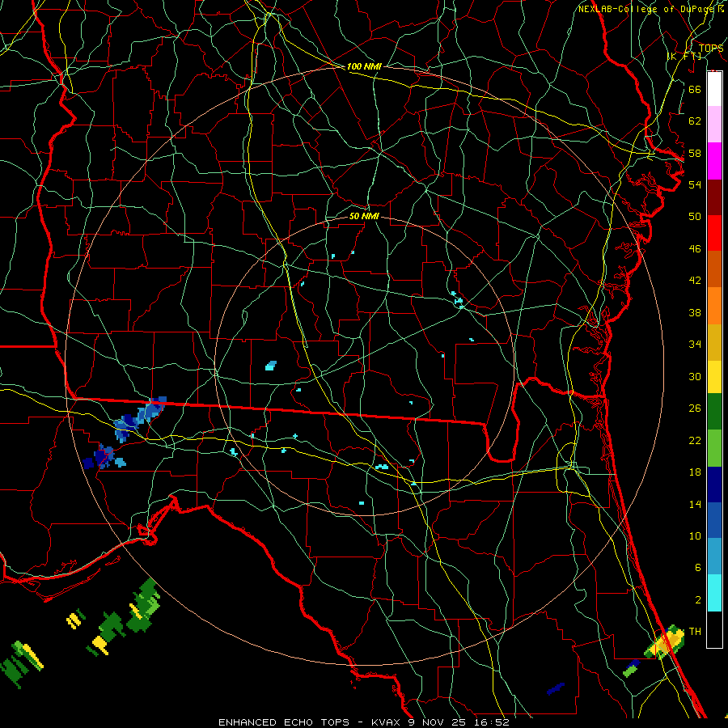Select the light pink legend color band
Screen dimensions: 728x728
[x=714, y=125]
